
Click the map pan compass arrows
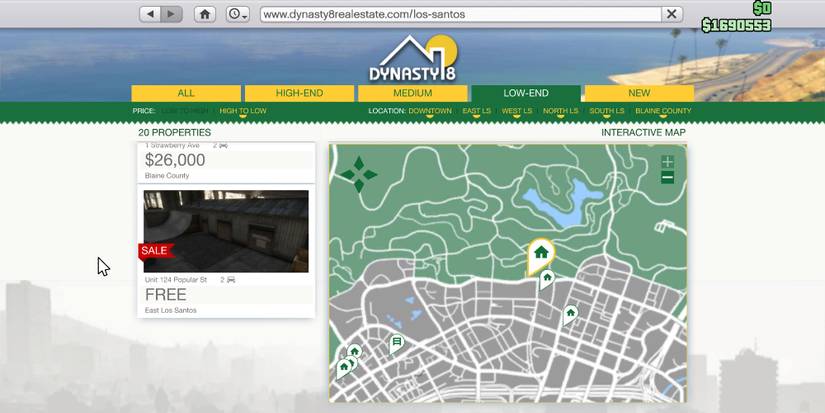click(358, 174)
